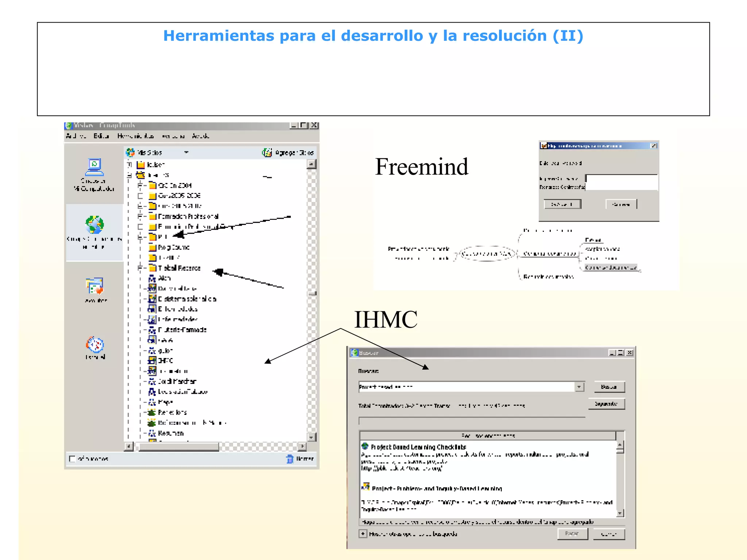
Task: Open the Ventana menu
Action: (173, 136)
